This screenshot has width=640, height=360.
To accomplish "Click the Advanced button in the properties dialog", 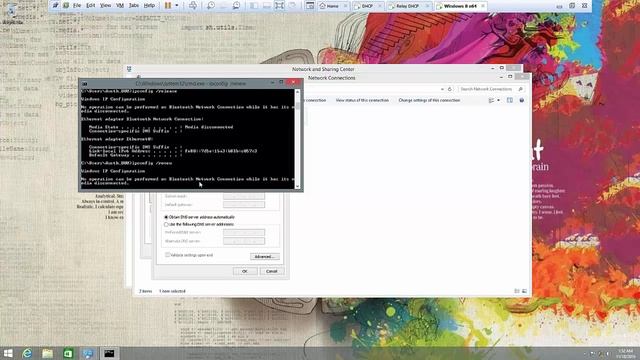I will [264, 257].
